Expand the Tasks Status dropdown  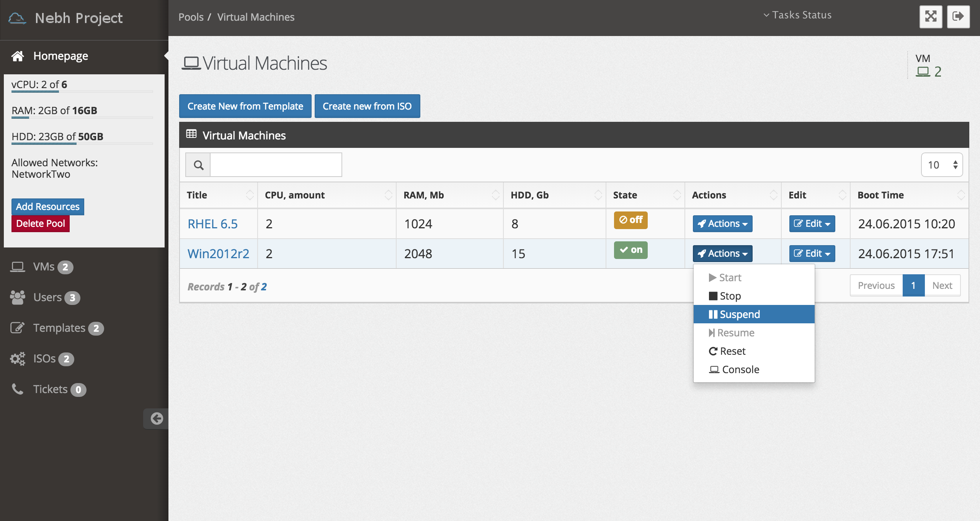point(797,15)
